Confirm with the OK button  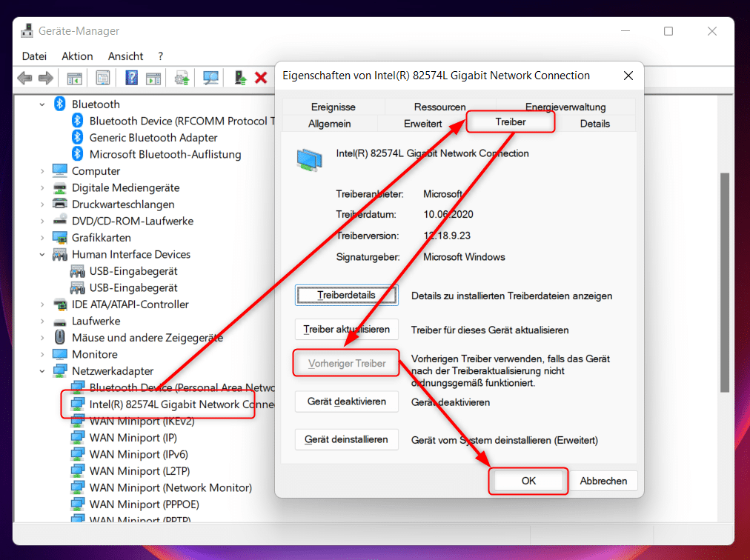pos(528,481)
